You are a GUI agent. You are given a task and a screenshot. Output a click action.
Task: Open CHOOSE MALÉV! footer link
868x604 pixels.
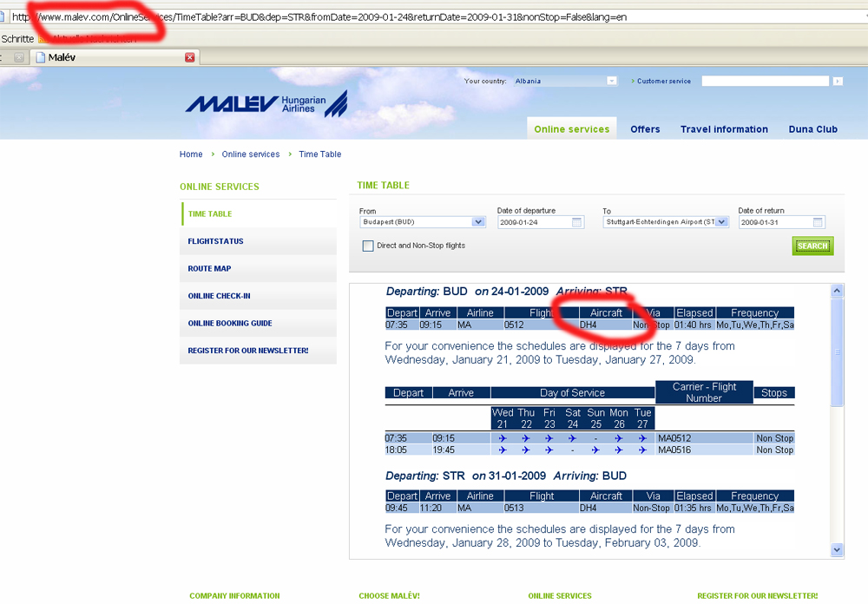(389, 595)
